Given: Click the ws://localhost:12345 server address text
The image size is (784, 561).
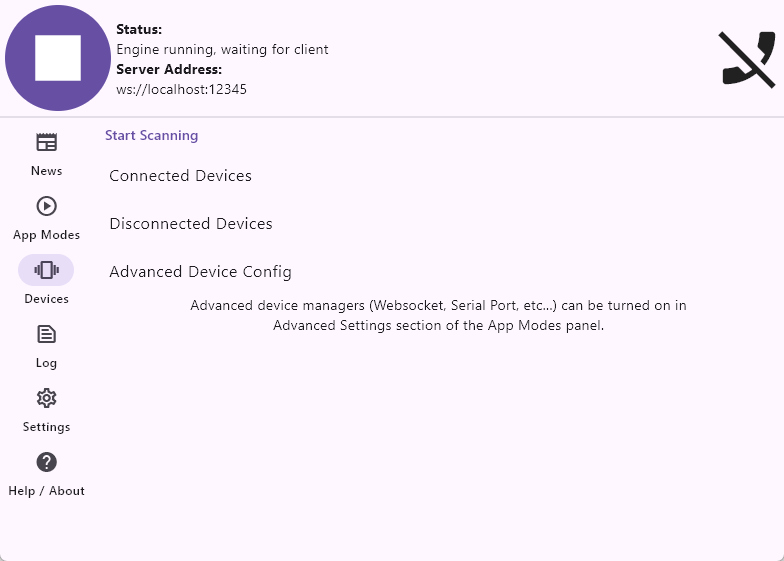Looking at the screenshot, I should click(182, 90).
